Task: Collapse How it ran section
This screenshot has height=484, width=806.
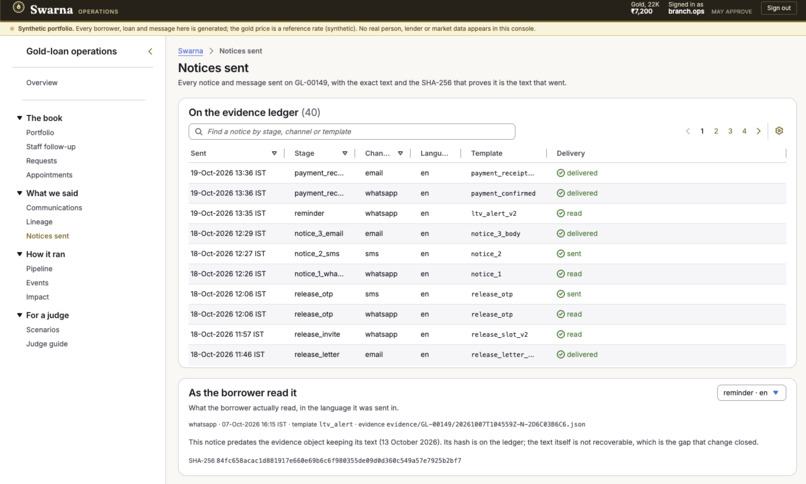Action: (x=20, y=254)
